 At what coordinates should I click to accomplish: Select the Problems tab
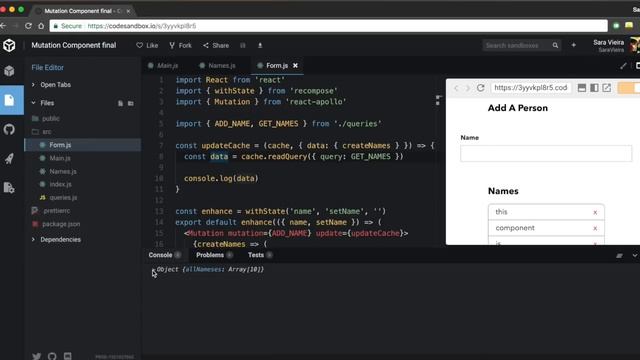pyautogui.click(x=214, y=255)
